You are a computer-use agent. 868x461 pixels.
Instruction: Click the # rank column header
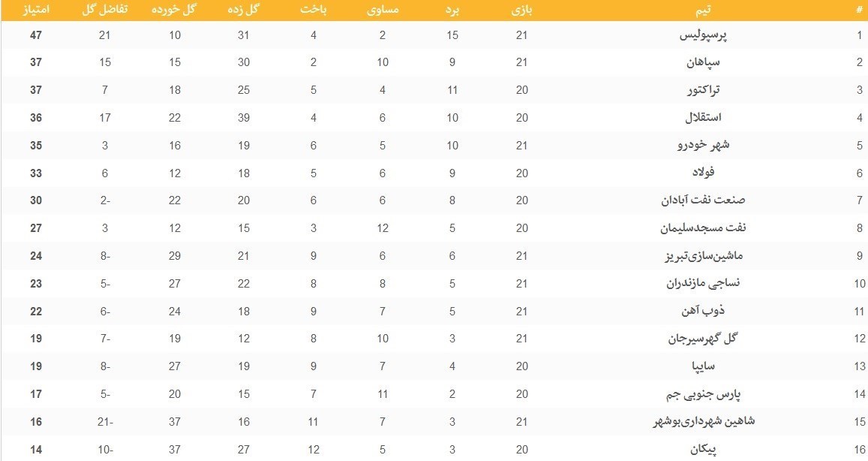pos(859,10)
